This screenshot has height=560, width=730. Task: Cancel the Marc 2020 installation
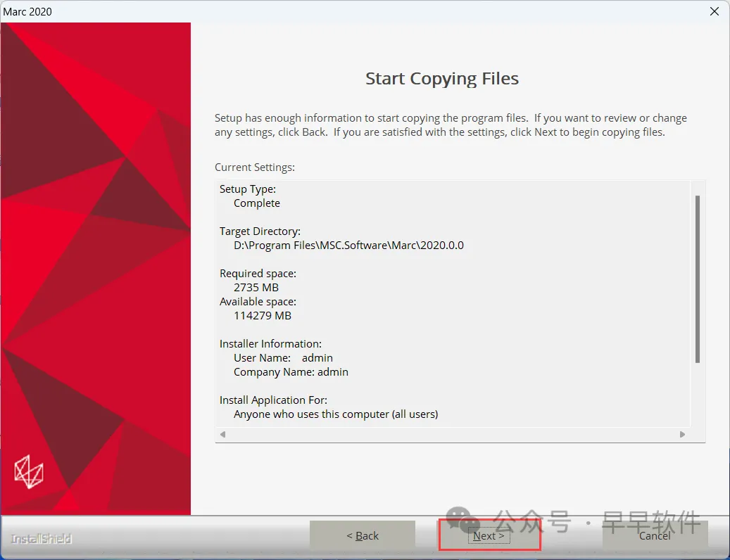655,535
